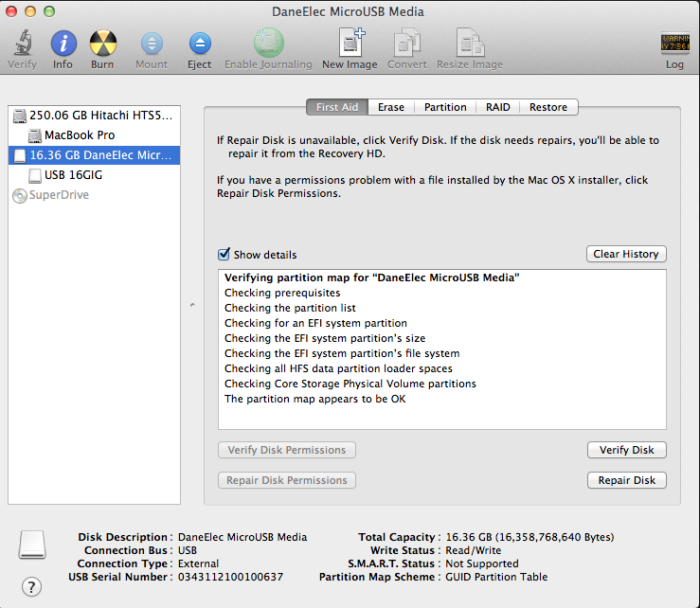Click Repair Disk Permissions button
Viewport: 700px width, 608px height.
coord(287,480)
